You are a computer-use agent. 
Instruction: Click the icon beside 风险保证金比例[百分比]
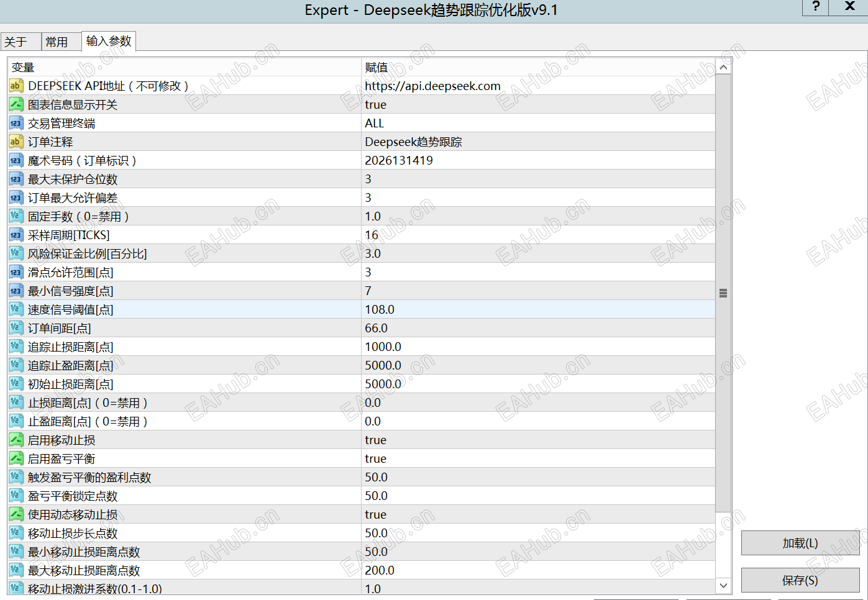(x=16, y=253)
